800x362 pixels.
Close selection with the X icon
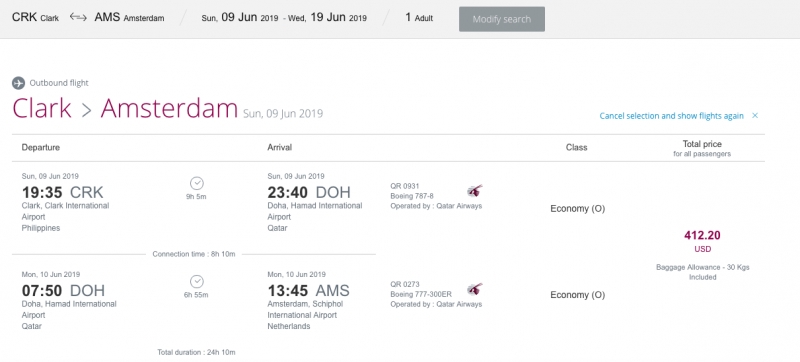click(755, 116)
